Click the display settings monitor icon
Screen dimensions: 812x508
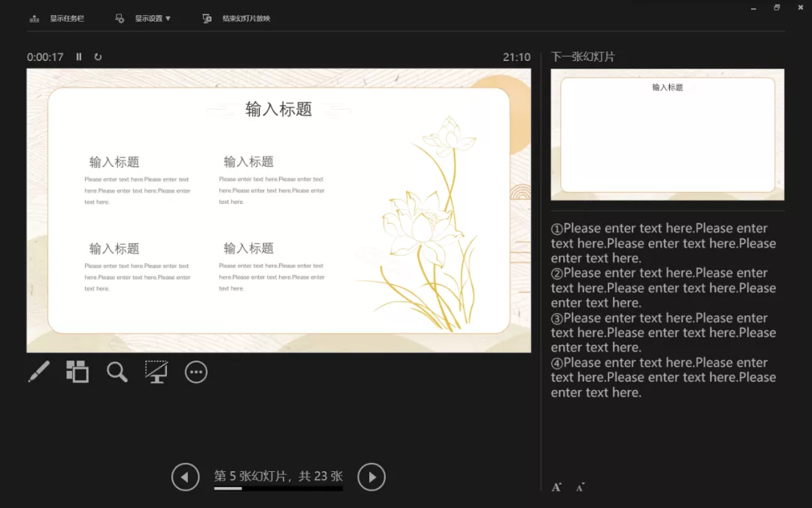(120, 19)
